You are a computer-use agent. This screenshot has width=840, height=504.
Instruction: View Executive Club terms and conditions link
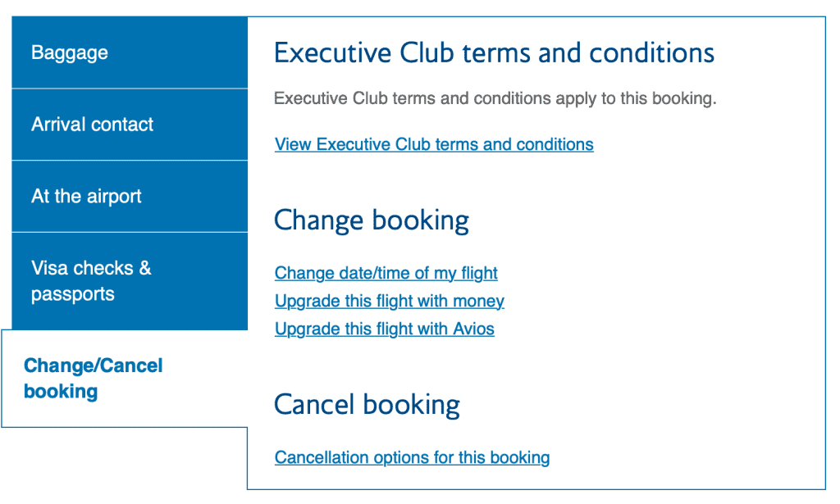click(434, 144)
